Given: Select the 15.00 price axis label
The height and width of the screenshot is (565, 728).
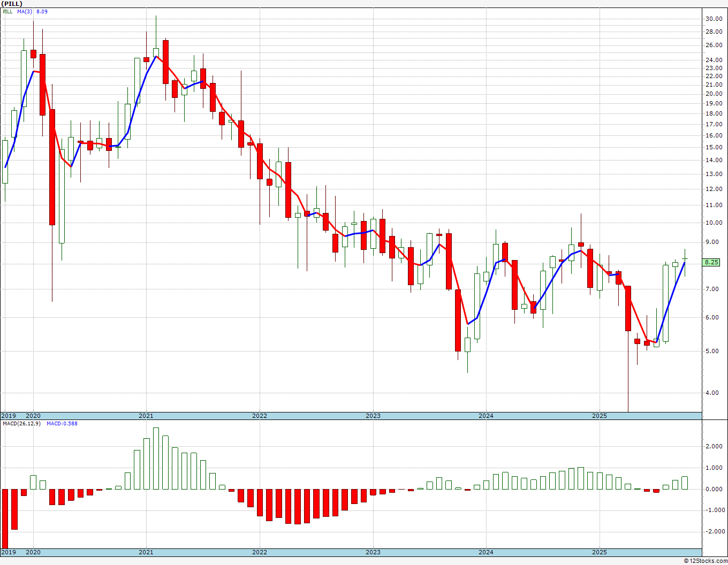Looking at the screenshot, I should (714, 147).
